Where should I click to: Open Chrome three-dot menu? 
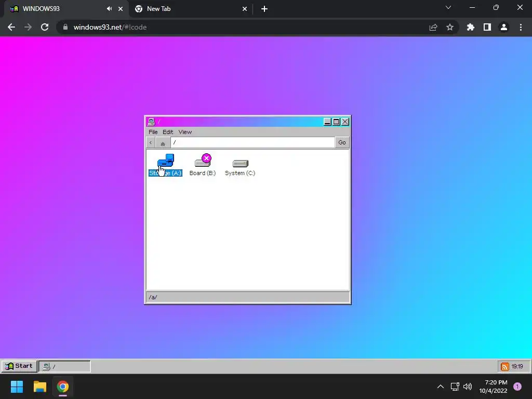click(521, 27)
